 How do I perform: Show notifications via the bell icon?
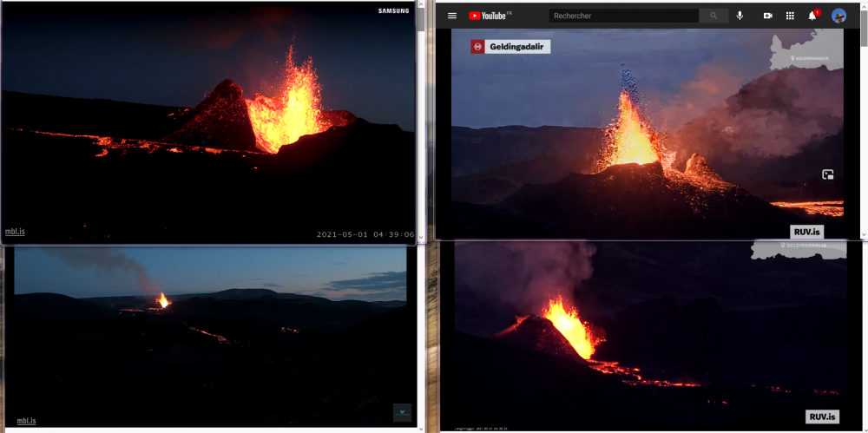pos(813,16)
